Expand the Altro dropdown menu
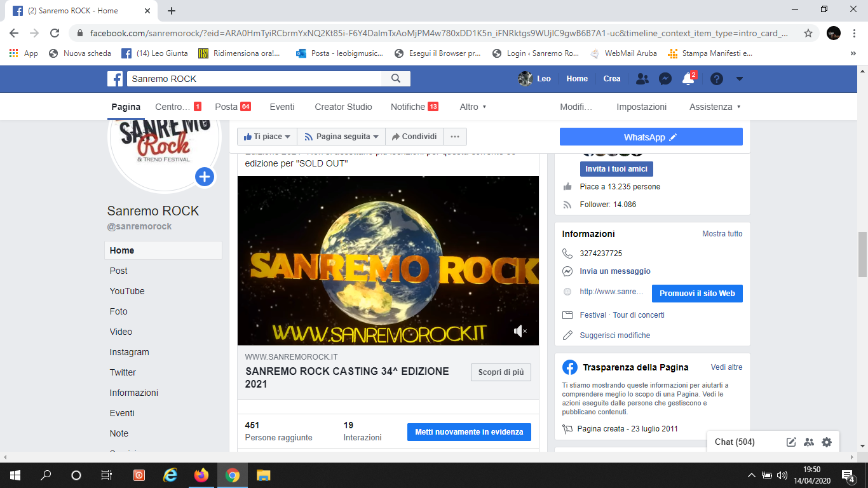 pos(473,107)
